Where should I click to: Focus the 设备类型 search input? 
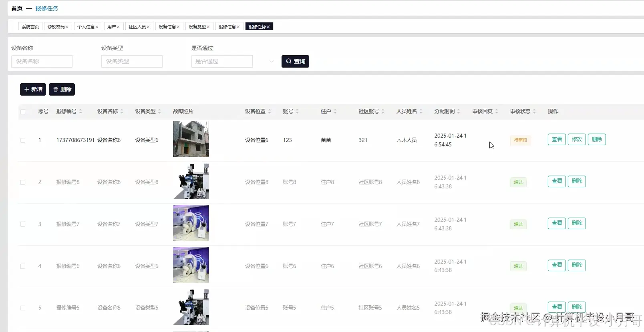[132, 61]
